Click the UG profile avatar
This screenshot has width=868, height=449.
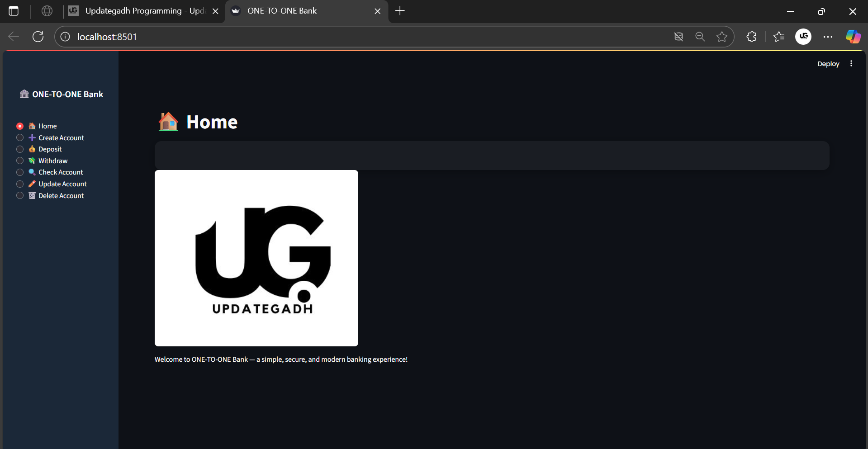[x=803, y=37]
